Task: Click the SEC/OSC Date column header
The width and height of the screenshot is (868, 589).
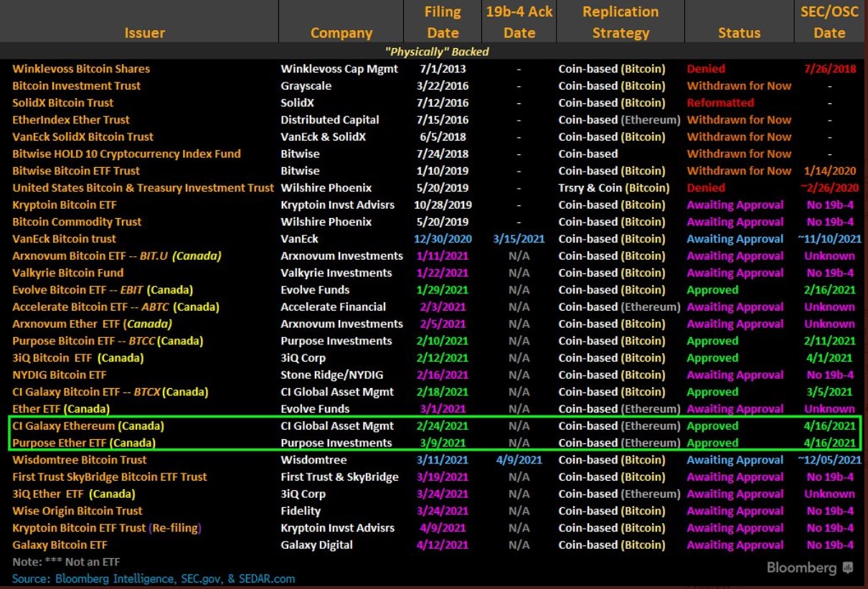Action: [x=829, y=22]
